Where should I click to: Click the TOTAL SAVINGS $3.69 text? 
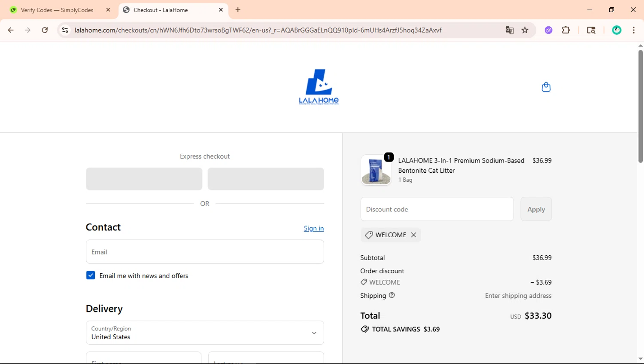406,329
